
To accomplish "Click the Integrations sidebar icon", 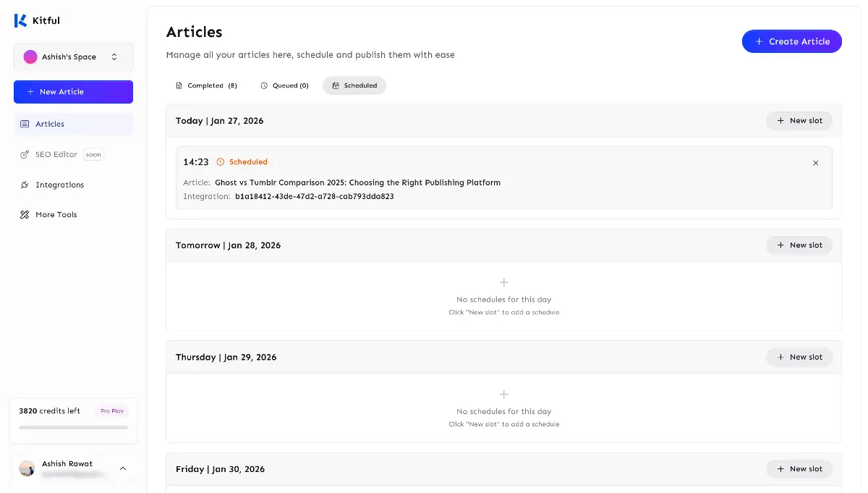I will [25, 185].
